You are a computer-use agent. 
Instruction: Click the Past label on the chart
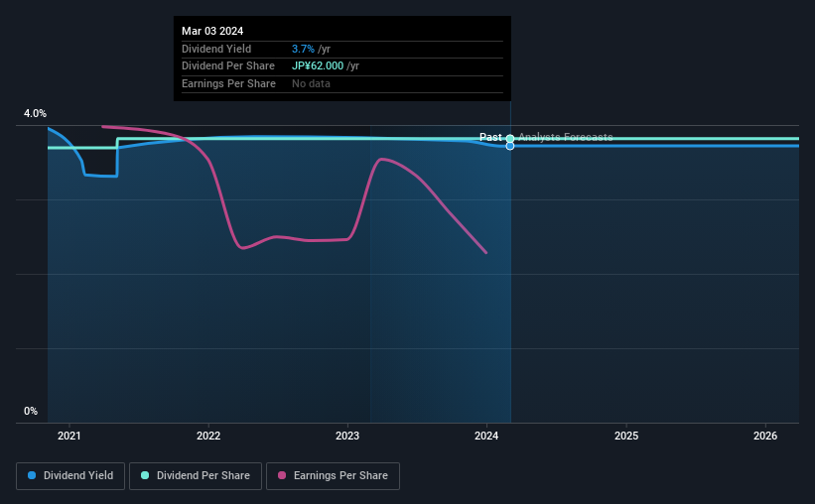(490, 137)
